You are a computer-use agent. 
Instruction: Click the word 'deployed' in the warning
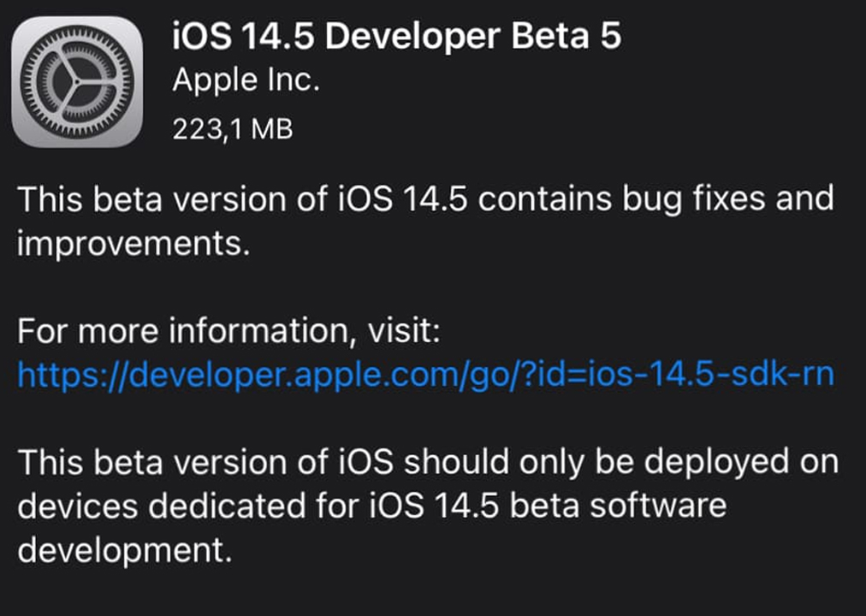click(717, 463)
